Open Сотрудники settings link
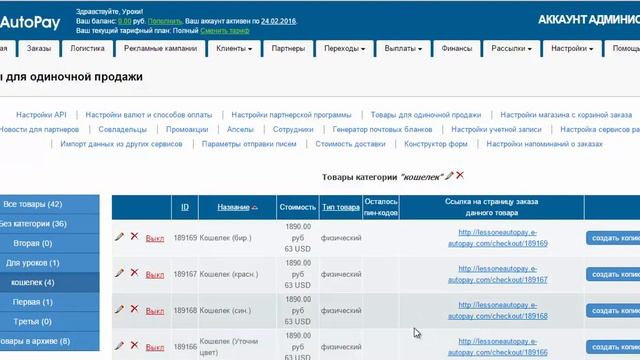640x360 pixels. tap(293, 129)
